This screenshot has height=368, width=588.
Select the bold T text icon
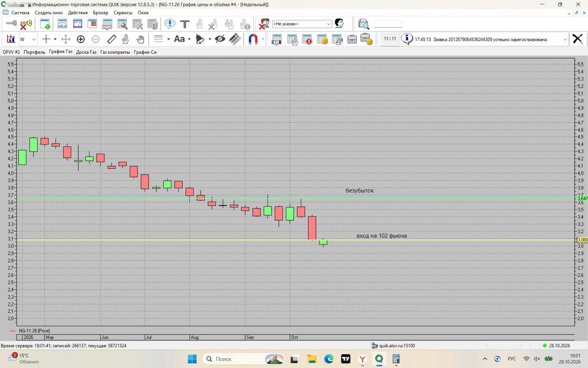(x=185, y=24)
